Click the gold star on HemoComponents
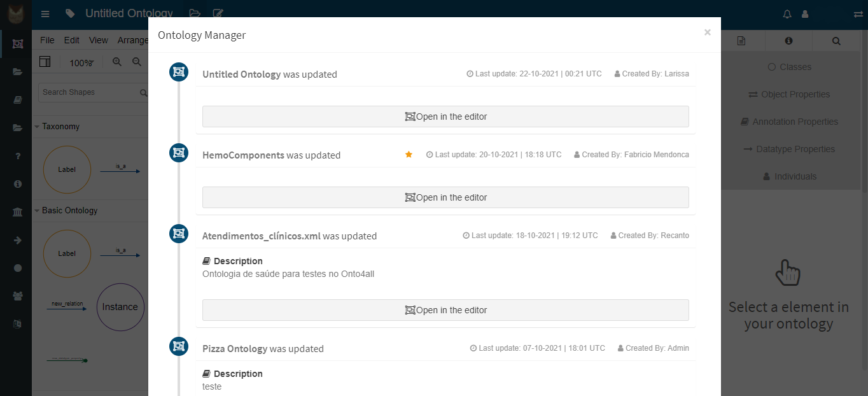 [409, 155]
